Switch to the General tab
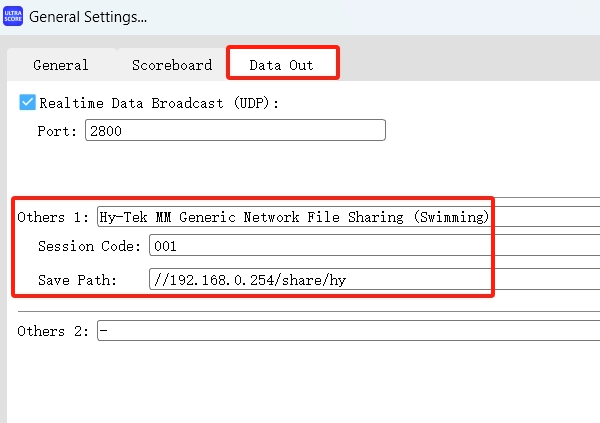 [x=61, y=65]
